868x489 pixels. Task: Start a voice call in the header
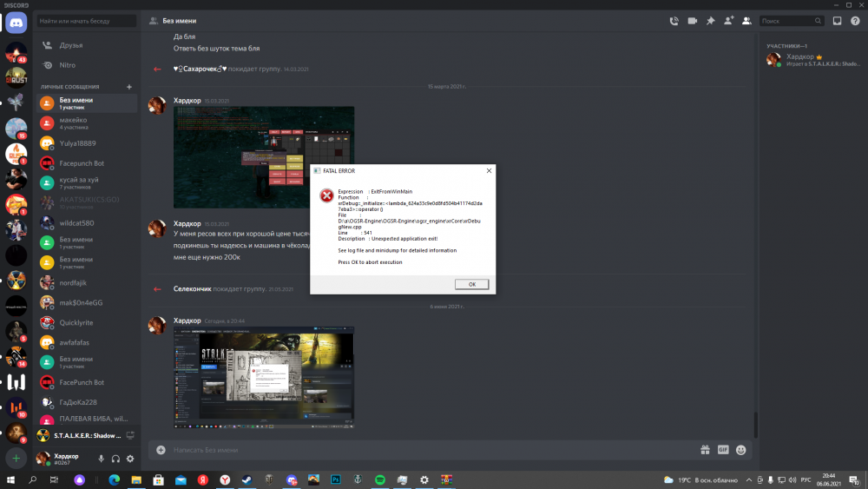pyautogui.click(x=674, y=21)
